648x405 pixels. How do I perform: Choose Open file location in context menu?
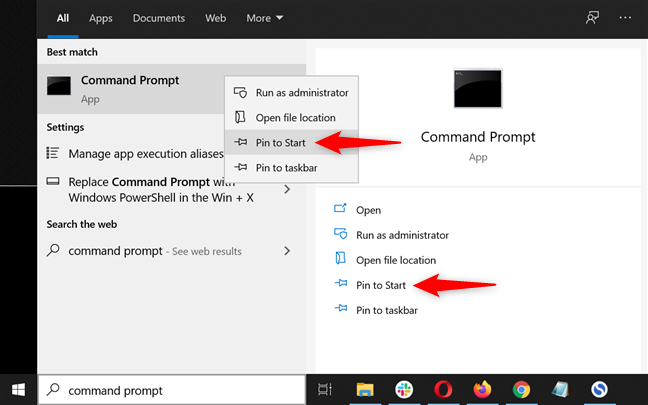click(291, 118)
